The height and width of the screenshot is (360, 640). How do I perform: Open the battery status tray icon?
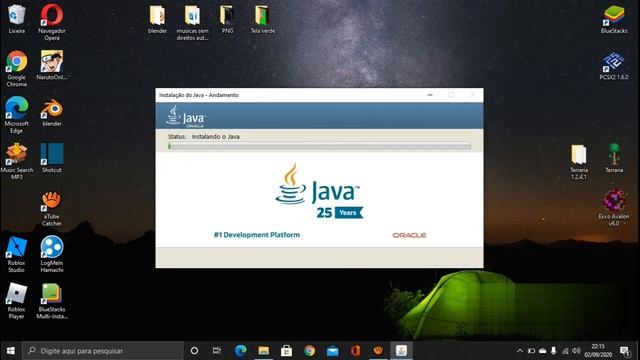click(x=531, y=351)
